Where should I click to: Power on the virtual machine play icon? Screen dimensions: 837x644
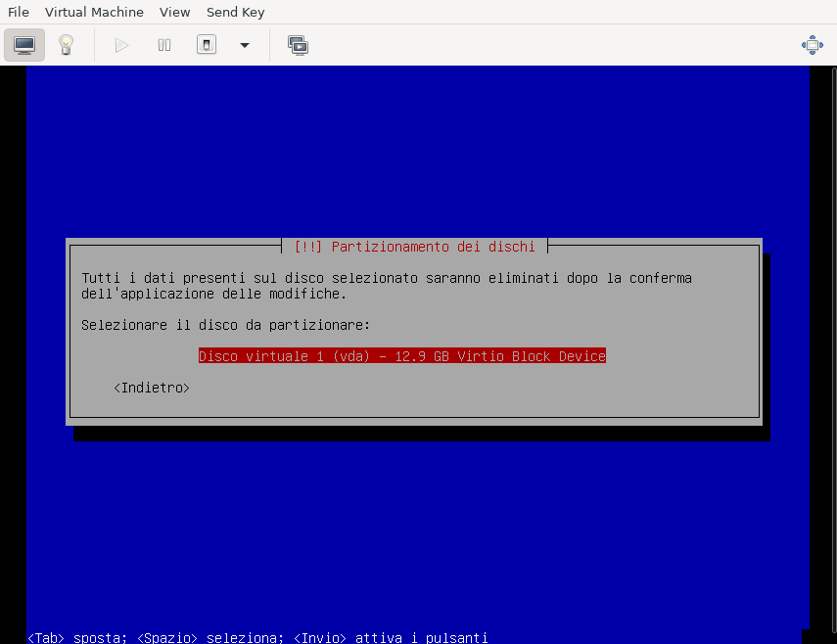pos(121,45)
